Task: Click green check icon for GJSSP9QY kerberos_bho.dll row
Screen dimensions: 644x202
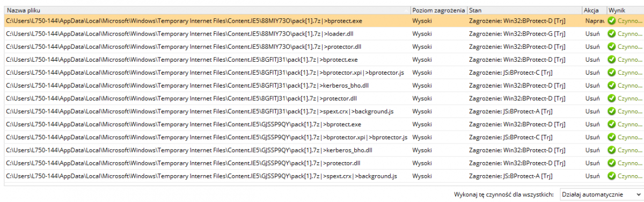Action: 611,150
